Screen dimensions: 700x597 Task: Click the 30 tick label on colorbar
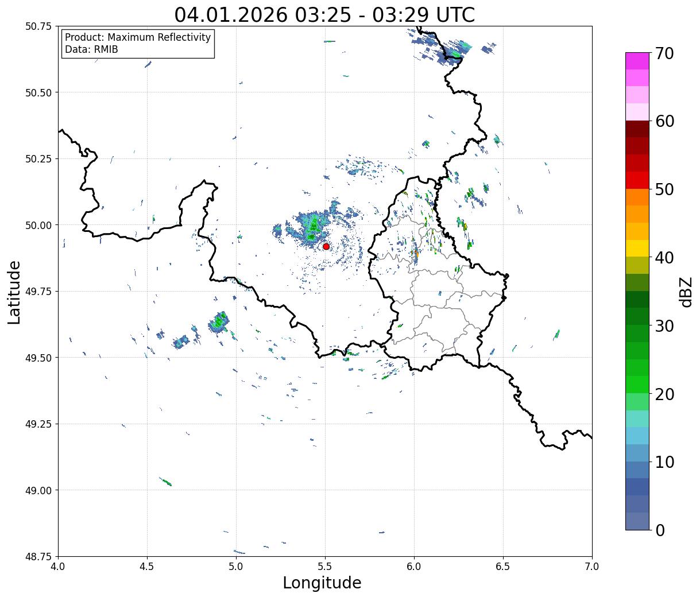[x=664, y=325]
